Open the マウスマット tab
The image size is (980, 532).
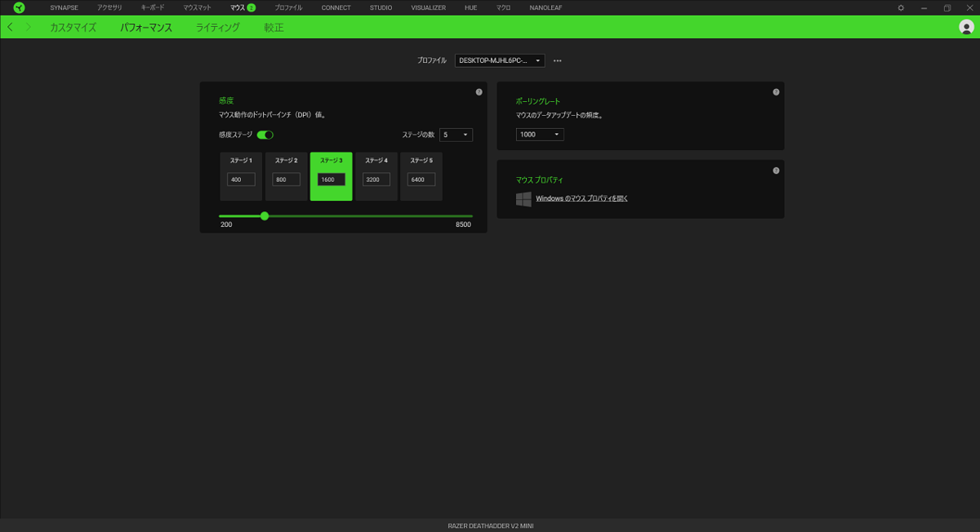(198, 7)
